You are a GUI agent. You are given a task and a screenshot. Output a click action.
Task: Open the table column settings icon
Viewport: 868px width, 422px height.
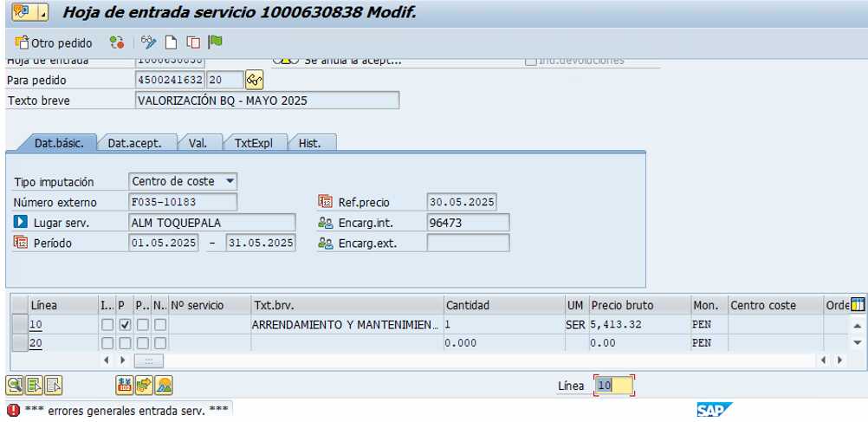pyautogui.click(x=858, y=304)
